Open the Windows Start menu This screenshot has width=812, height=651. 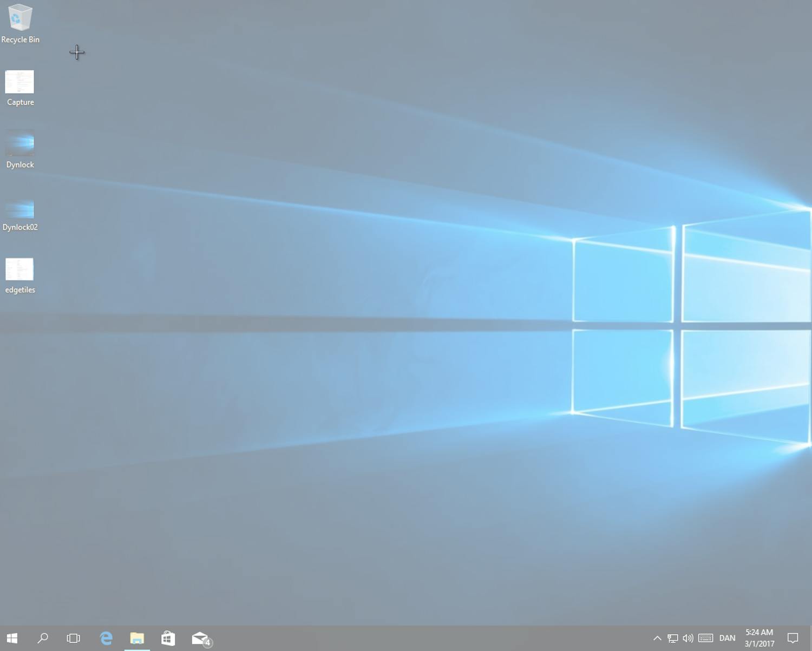[12, 639]
